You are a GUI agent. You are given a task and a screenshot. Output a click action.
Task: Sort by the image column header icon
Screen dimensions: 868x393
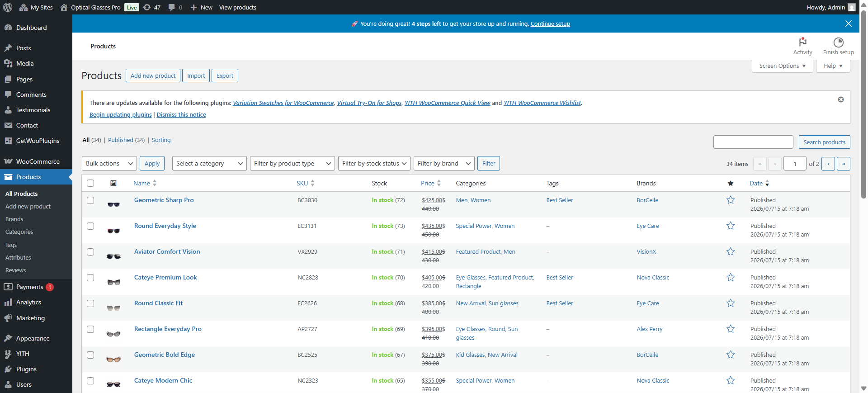(113, 183)
